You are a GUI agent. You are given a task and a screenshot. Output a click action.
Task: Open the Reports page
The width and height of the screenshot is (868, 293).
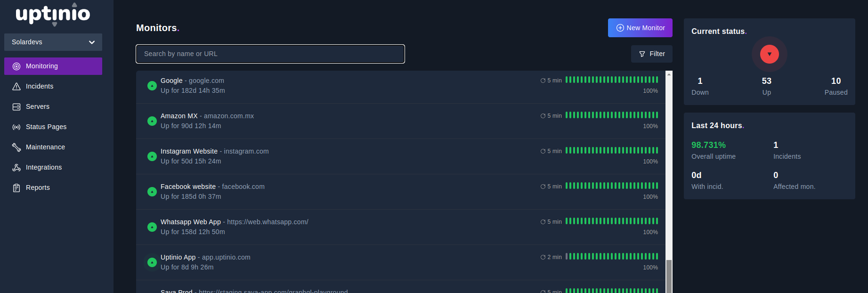point(53,187)
